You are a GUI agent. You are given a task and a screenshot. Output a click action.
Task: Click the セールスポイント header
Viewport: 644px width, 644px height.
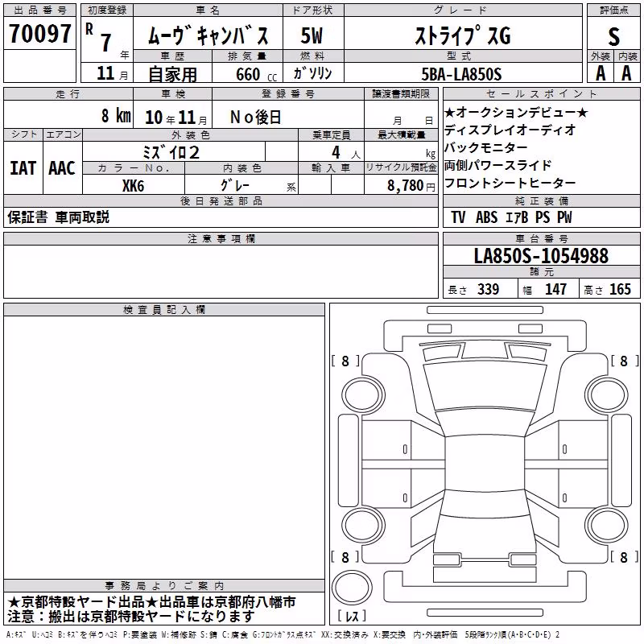(541, 93)
